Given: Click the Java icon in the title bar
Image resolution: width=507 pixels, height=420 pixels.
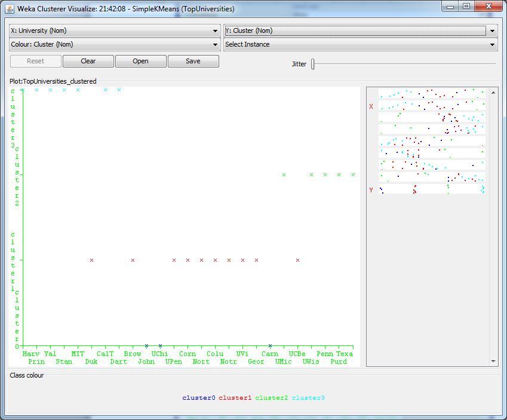Looking at the screenshot, I should click(10, 9).
